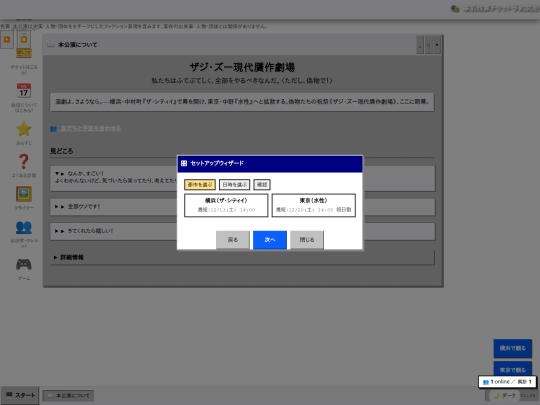
Task: Click the ザジ・ズー現代贋作劇場 heading
Action: (x=242, y=67)
